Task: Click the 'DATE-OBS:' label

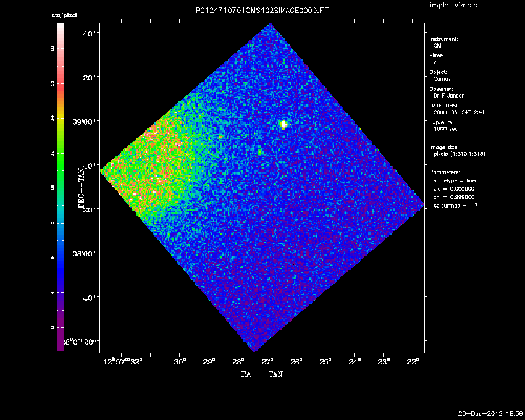Action: point(443,106)
